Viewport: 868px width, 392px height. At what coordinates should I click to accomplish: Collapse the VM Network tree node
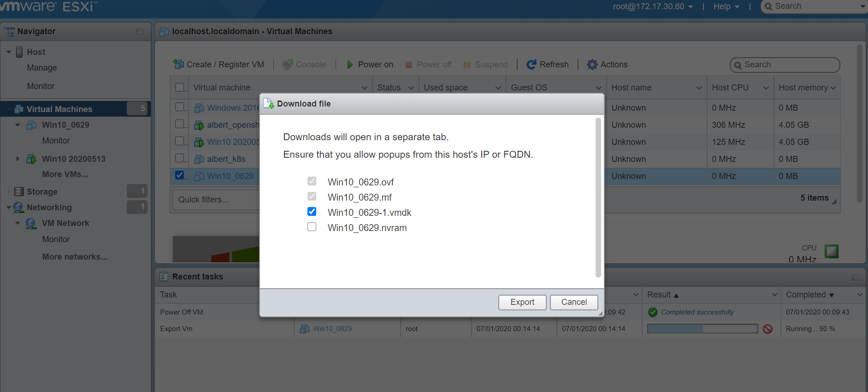pos(18,223)
